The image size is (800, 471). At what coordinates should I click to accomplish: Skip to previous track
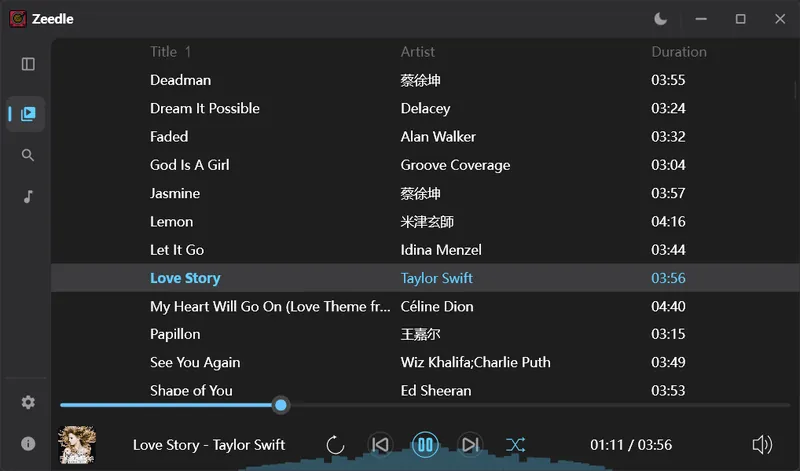[x=380, y=445]
